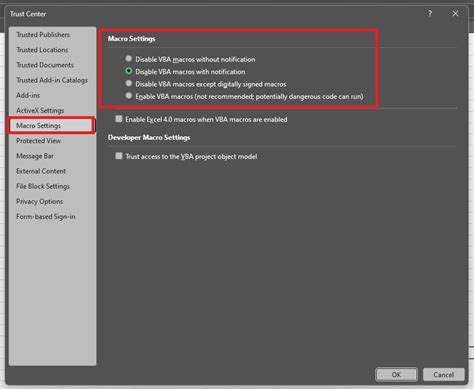Open External Content settings
The image size is (474, 389).
[41, 171]
